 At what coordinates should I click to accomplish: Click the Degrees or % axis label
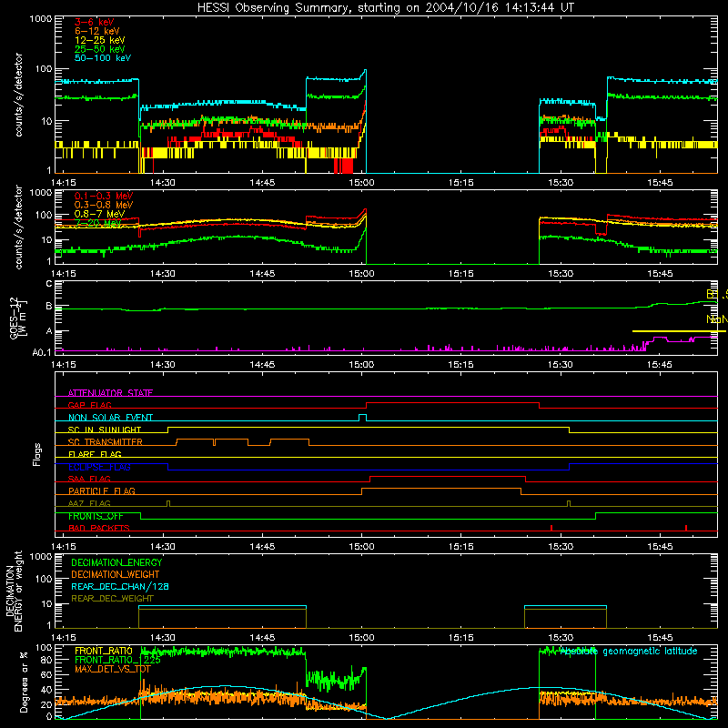click(x=24, y=682)
